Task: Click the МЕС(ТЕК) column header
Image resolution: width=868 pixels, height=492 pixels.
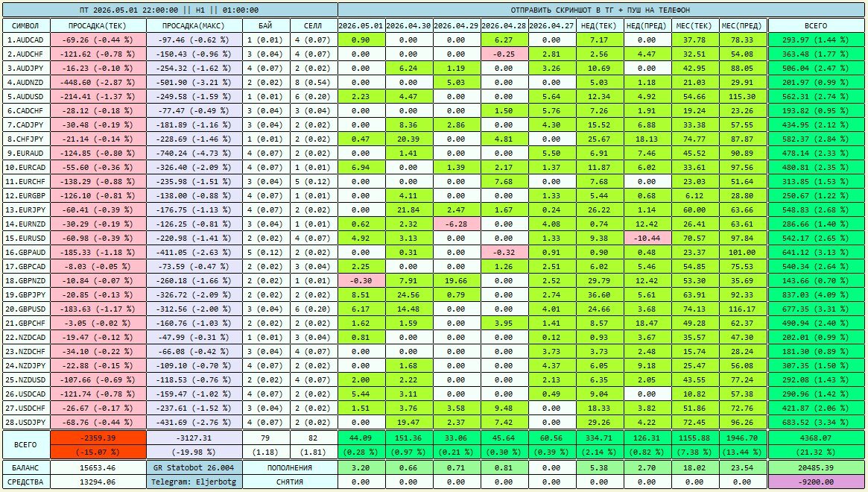Action: 694,25
